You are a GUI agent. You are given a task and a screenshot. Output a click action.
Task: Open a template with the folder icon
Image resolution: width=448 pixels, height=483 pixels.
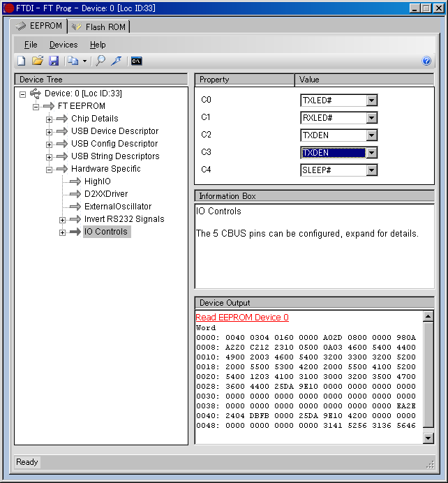[38, 61]
